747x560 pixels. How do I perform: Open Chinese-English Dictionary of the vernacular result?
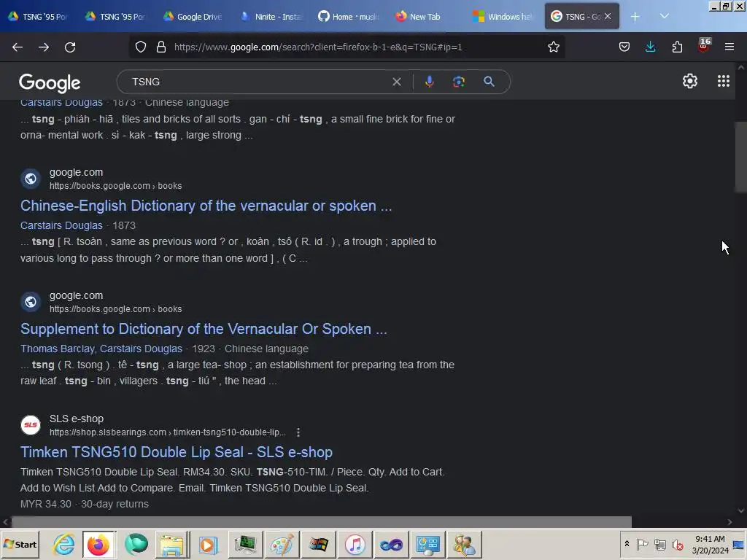pyautogui.click(x=206, y=206)
